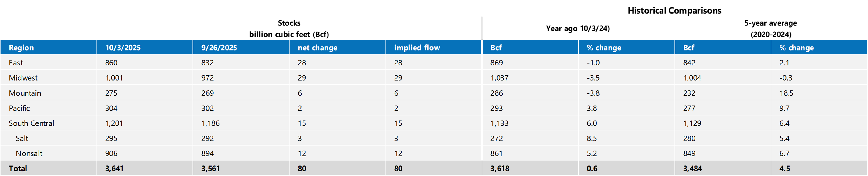Select the Pacific value 277
The height and width of the screenshot is (176, 868).
tap(689, 108)
